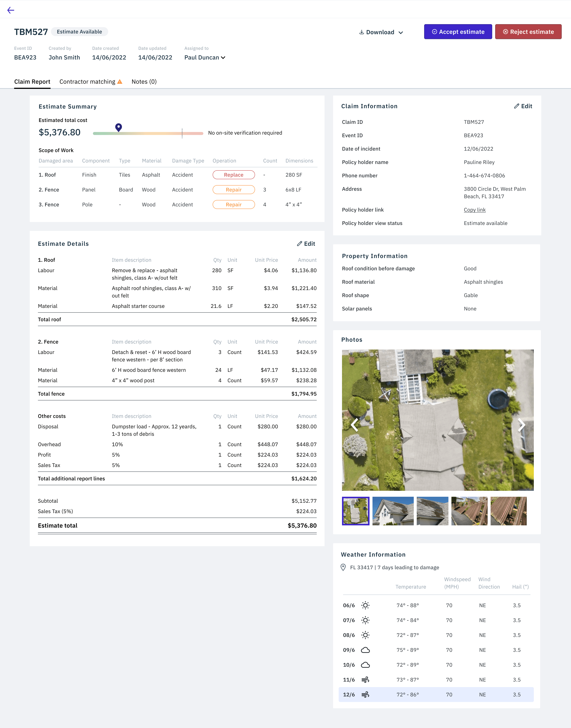Click the back arrow icon
571x728 pixels.
[11, 10]
